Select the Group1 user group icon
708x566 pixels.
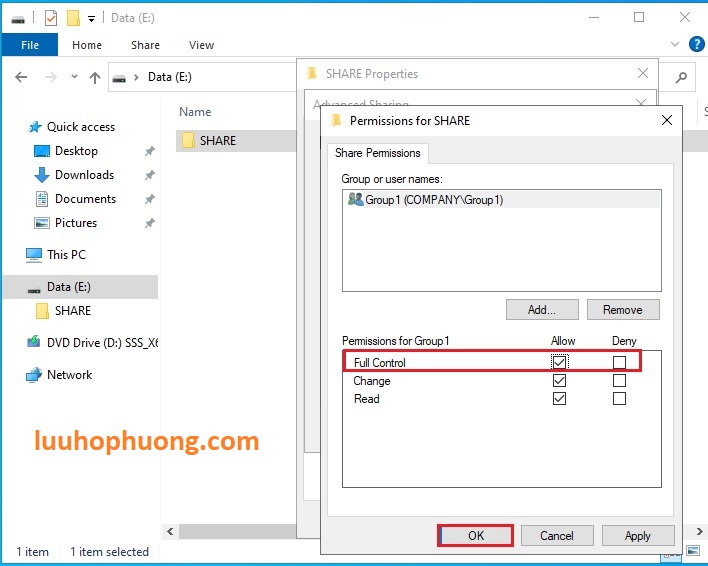click(355, 199)
